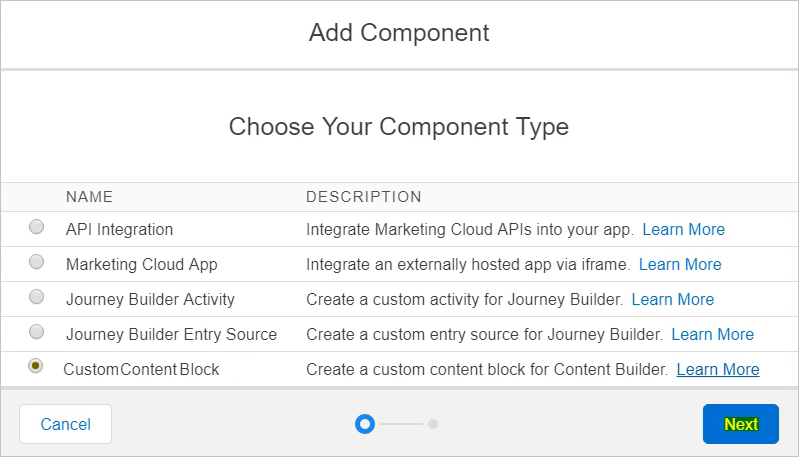Image resolution: width=799 pixels, height=457 pixels.
Task: Open Learn More link for Marketing Cloud App
Action: pos(680,264)
